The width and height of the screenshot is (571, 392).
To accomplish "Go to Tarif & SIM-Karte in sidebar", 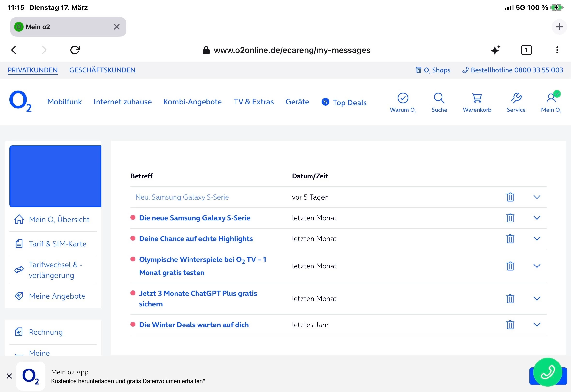I will click(57, 244).
